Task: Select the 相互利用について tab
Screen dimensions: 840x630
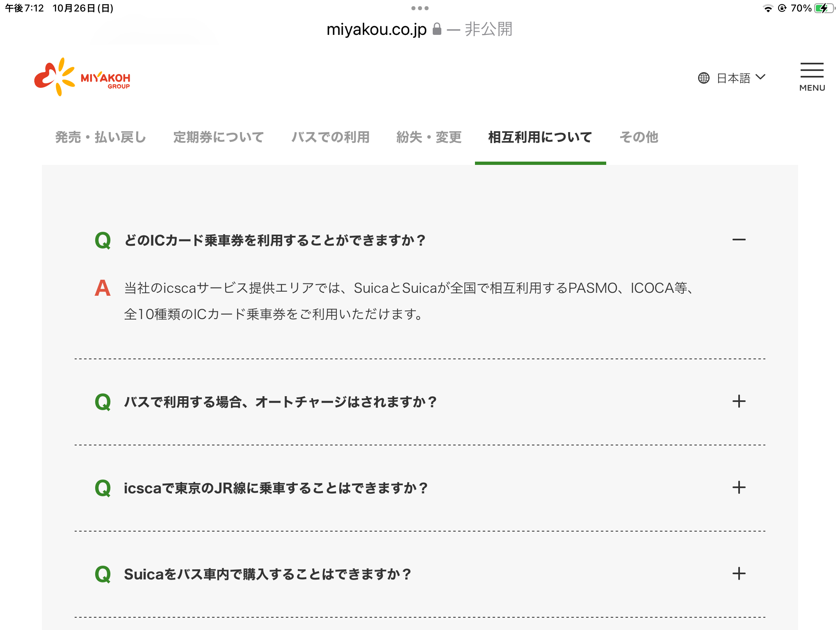Action: point(540,137)
